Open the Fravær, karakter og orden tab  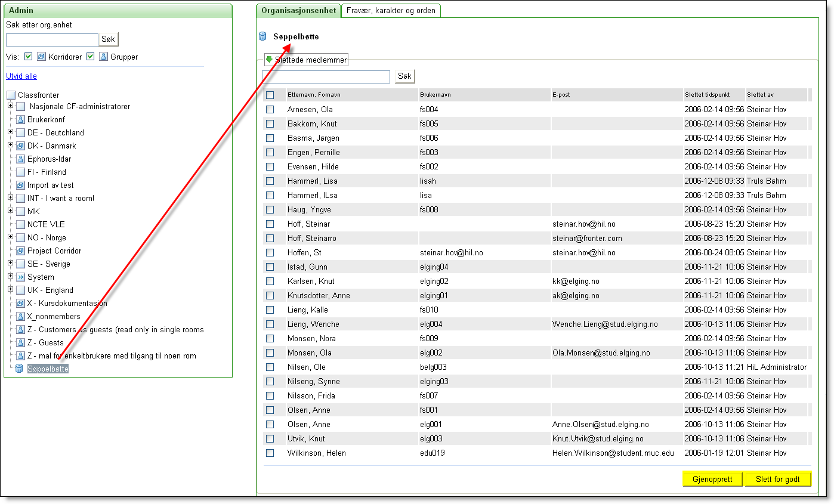[391, 11]
